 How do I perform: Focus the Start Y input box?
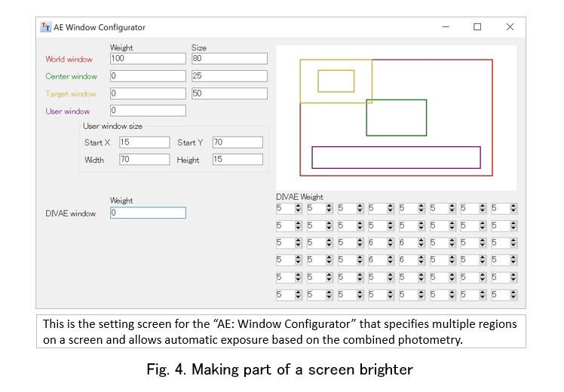(237, 142)
